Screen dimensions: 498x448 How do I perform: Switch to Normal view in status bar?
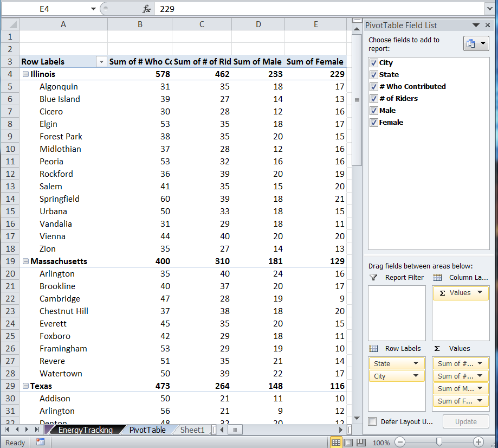click(336, 442)
